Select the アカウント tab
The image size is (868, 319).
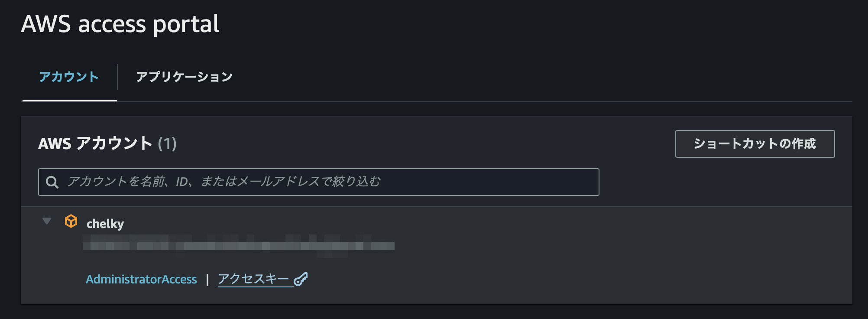pyautogui.click(x=69, y=76)
